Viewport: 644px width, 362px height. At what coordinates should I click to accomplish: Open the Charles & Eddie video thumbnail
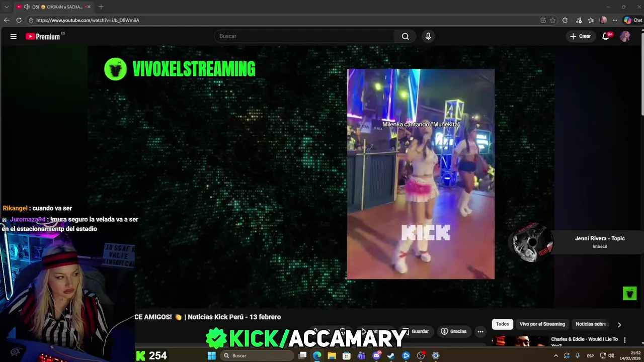(520, 341)
